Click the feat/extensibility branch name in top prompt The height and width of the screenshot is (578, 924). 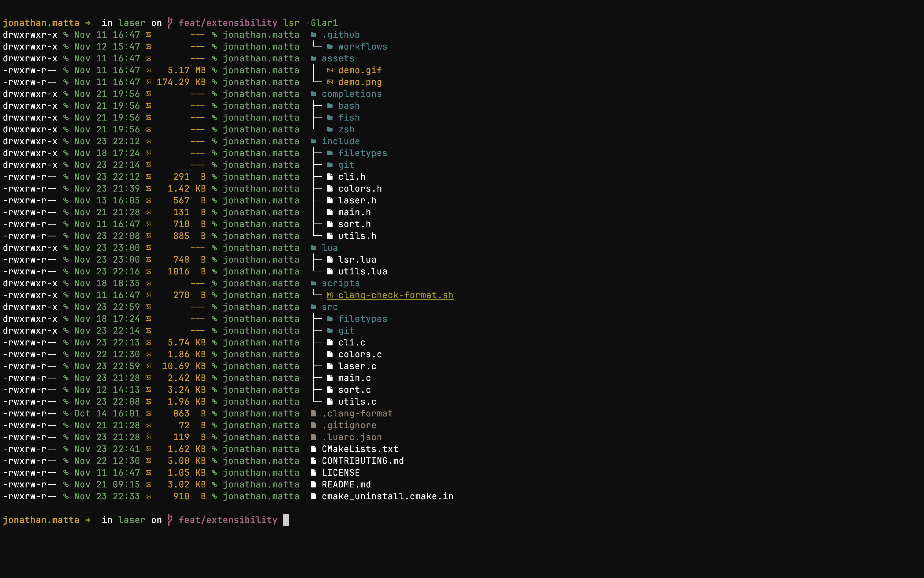[x=228, y=23]
